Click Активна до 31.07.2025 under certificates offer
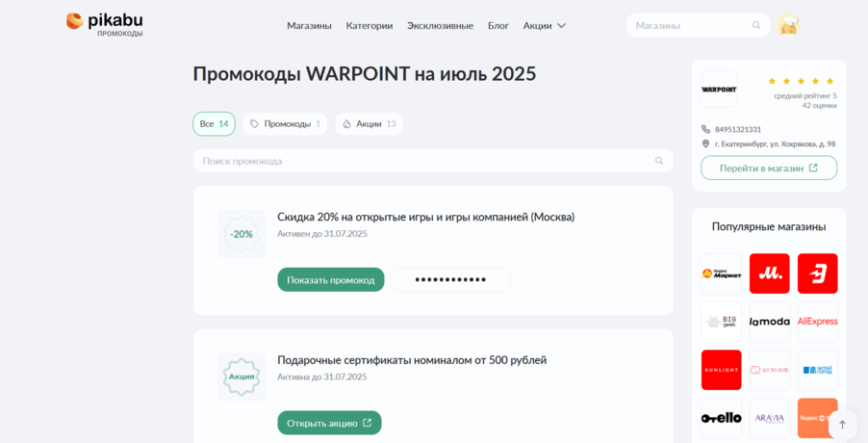The image size is (868, 443). pos(322,377)
